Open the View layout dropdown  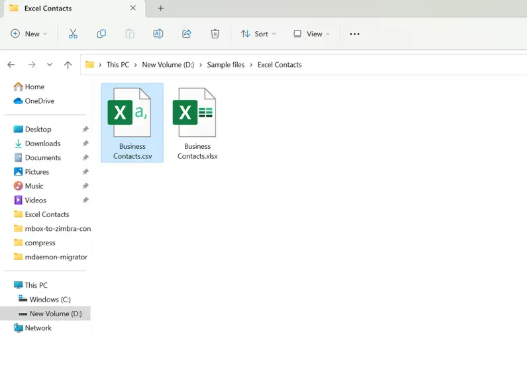pyautogui.click(x=312, y=34)
